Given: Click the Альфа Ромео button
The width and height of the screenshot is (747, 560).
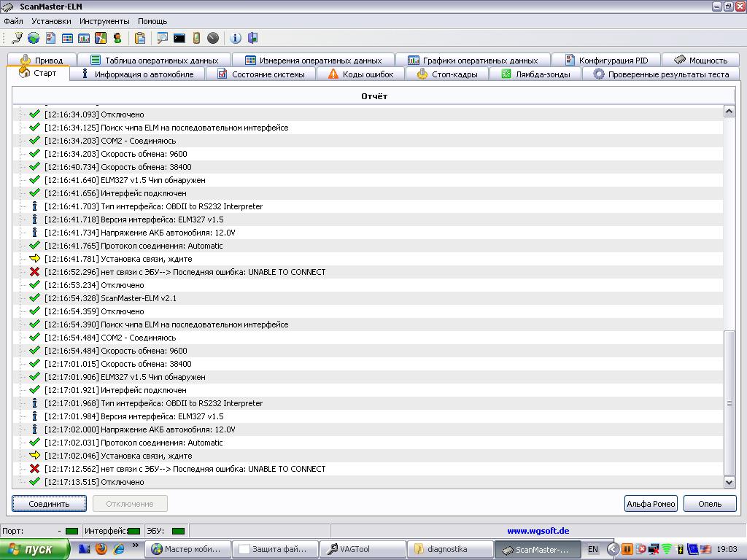Looking at the screenshot, I should click(651, 504).
